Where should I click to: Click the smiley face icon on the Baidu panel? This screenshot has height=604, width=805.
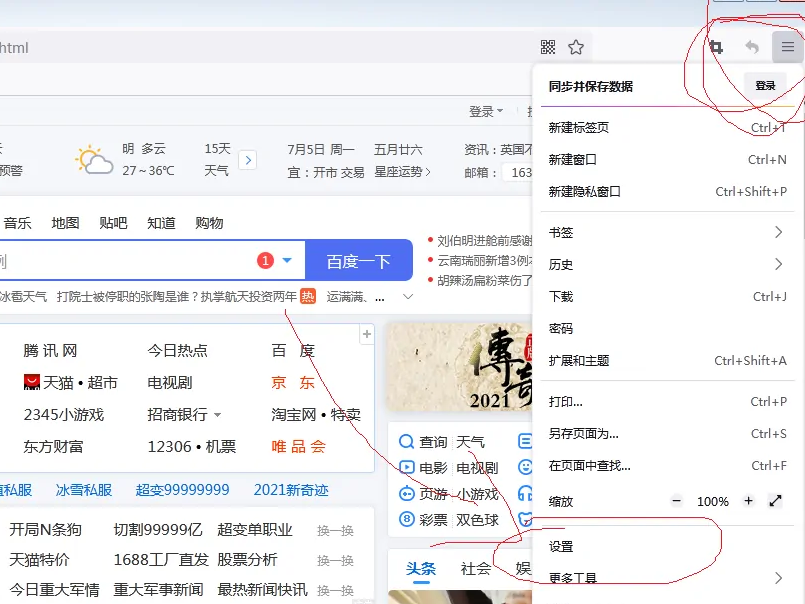click(525, 467)
